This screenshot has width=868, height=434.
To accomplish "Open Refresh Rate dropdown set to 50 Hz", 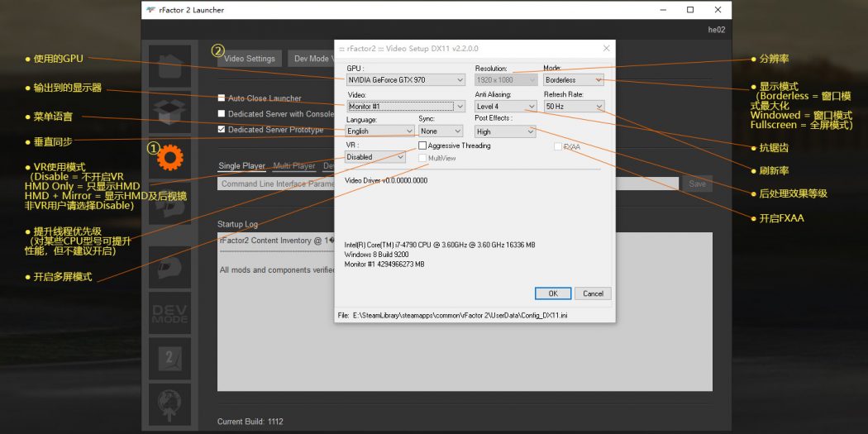I will (x=574, y=106).
